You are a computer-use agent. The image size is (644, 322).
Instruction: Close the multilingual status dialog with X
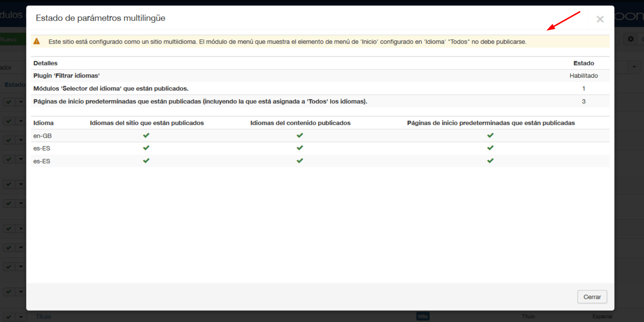click(600, 19)
